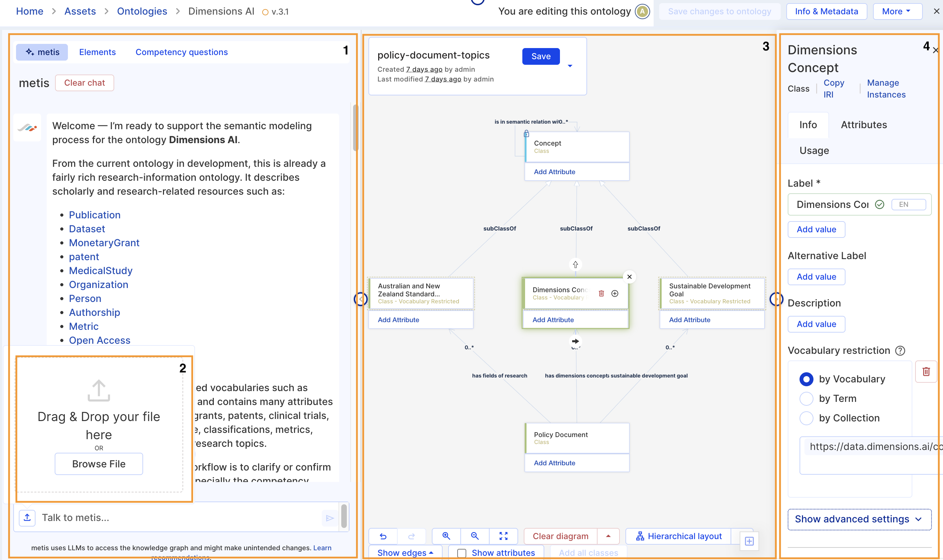The image size is (943, 560).
Task: Copy IRI of the class
Action: [x=834, y=89]
